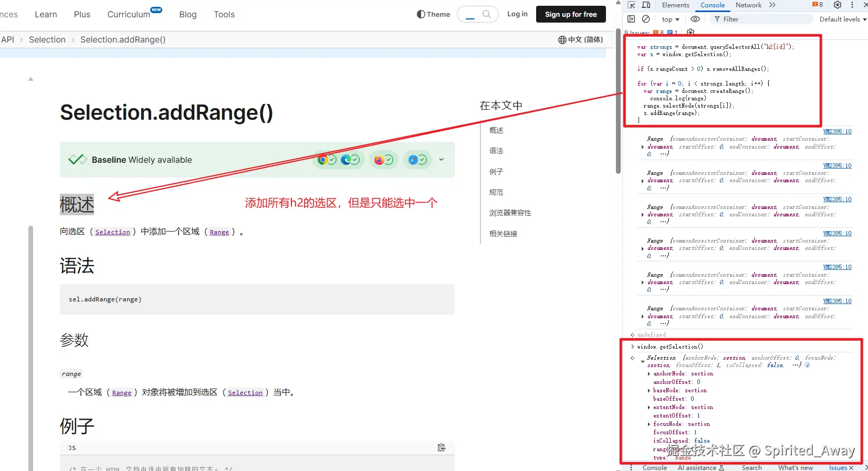The width and height of the screenshot is (868, 471).
Task: Open the DevTools three-dot menu
Action: coord(852,5)
